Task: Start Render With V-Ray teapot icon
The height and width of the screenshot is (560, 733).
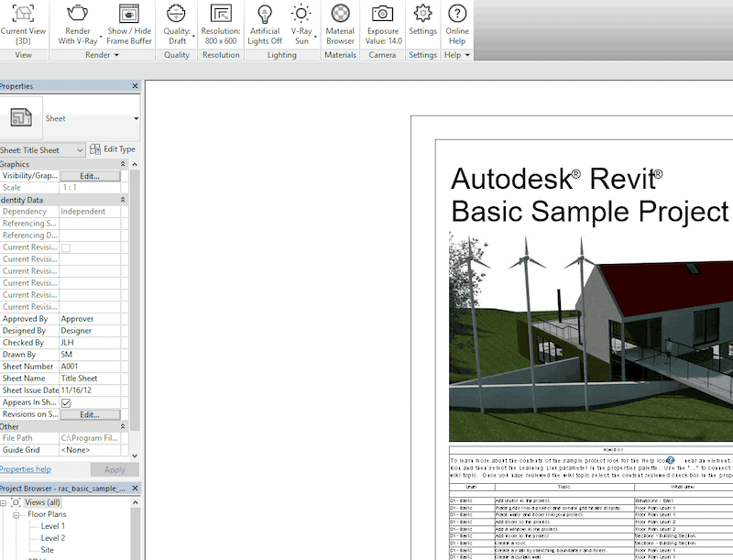Action: tap(77, 14)
